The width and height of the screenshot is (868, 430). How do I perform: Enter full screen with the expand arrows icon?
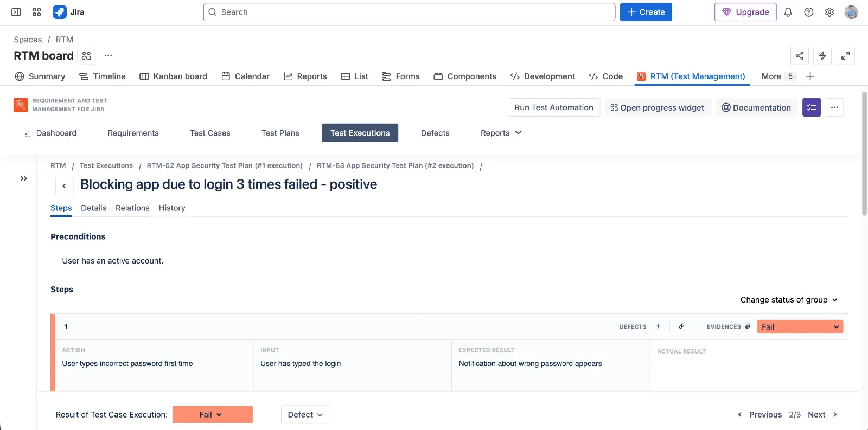pyautogui.click(x=845, y=56)
